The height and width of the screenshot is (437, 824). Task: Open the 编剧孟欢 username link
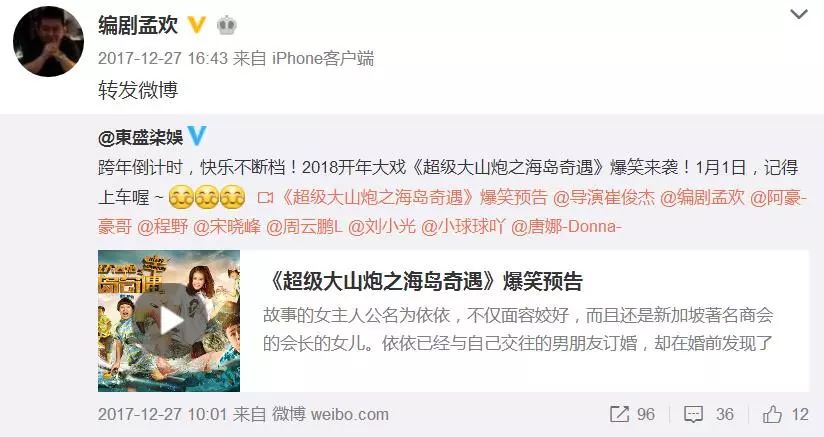pos(138,25)
